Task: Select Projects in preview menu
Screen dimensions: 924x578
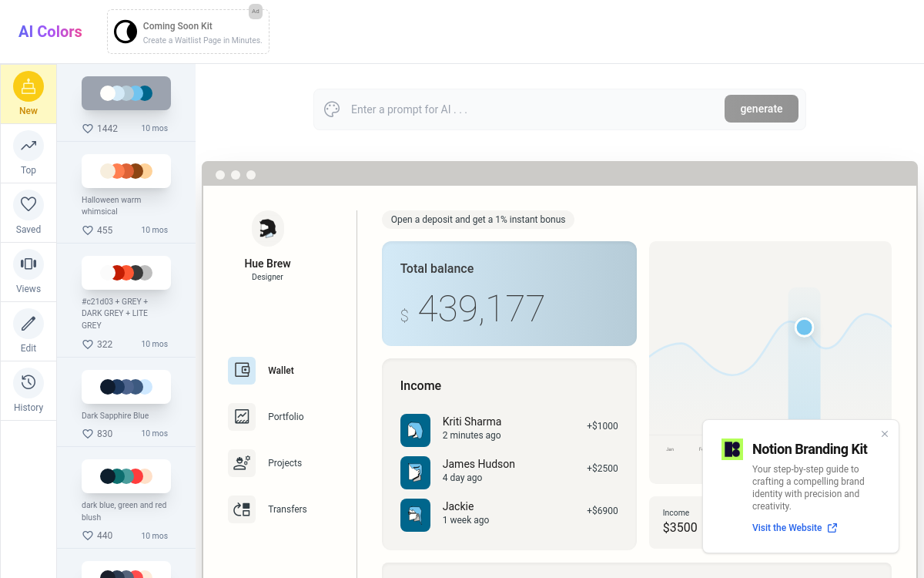Action: tap(284, 463)
